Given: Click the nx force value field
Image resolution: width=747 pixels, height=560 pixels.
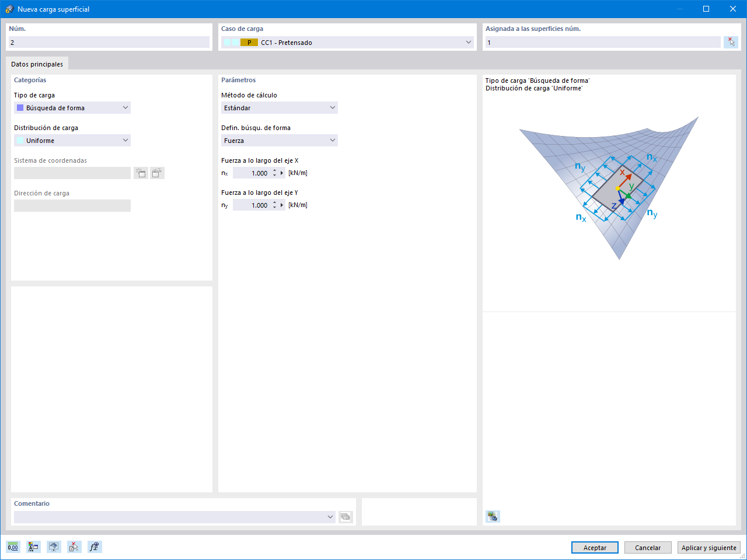Looking at the screenshot, I should [252, 173].
